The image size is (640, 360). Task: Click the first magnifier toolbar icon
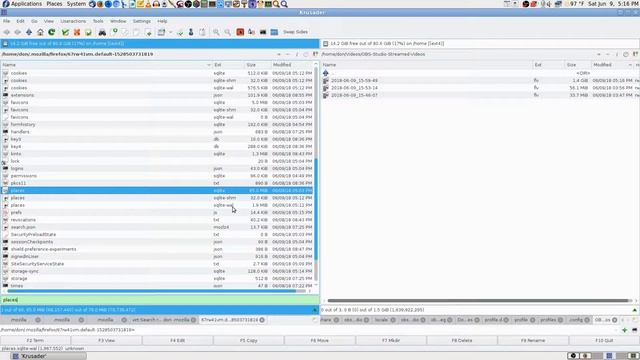coord(216,32)
